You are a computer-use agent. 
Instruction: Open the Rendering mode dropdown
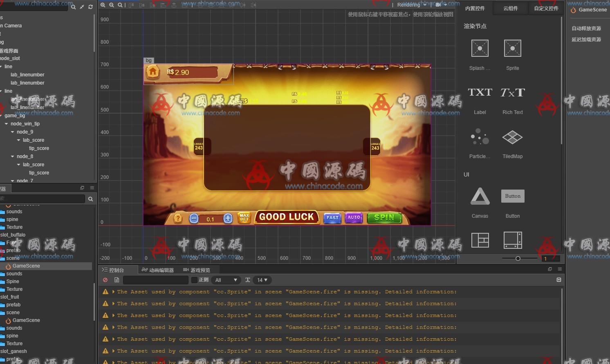pos(411,5)
